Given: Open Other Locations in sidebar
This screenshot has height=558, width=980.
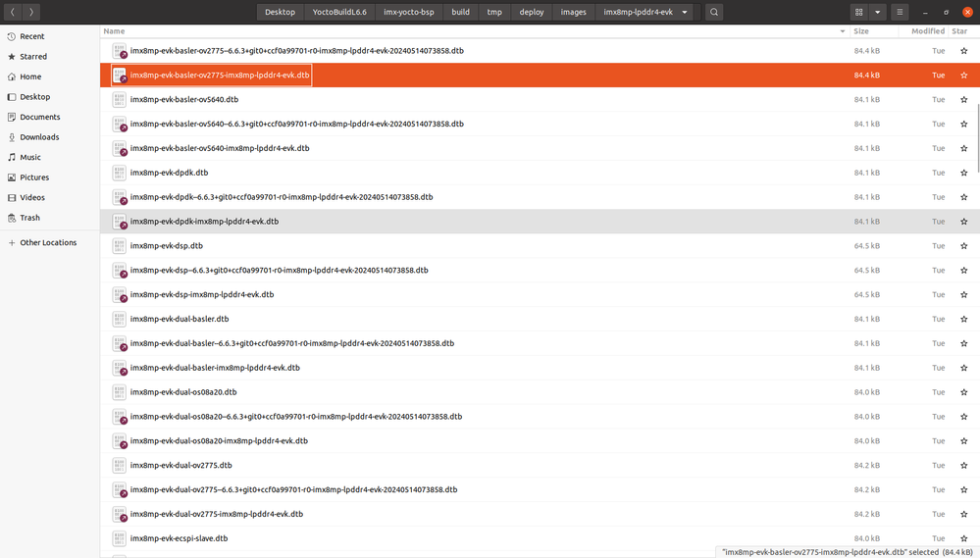Looking at the screenshot, I should coord(50,242).
